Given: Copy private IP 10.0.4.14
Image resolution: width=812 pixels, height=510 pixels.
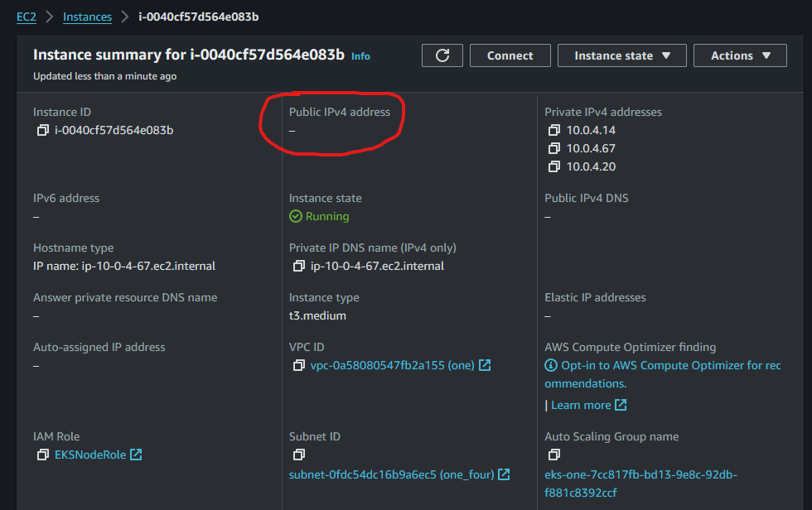Looking at the screenshot, I should tap(554, 130).
